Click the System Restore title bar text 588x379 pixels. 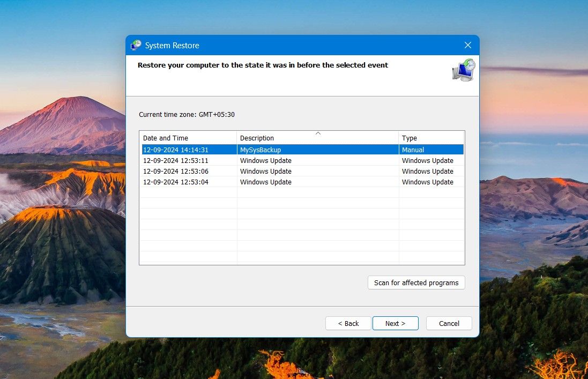pos(172,46)
